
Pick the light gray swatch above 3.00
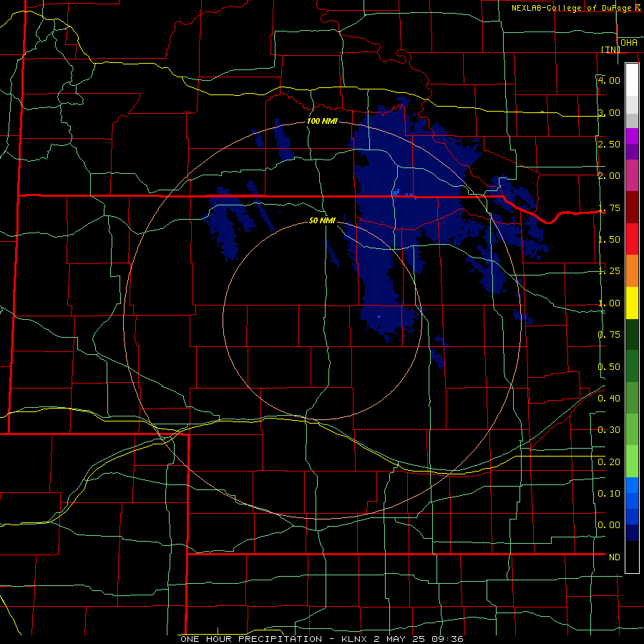click(x=632, y=104)
